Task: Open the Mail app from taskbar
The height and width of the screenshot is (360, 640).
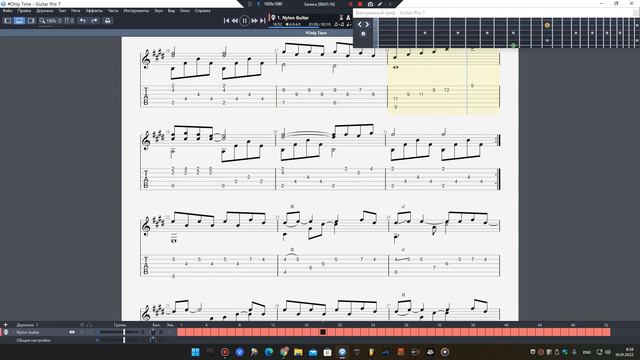Action: (313, 352)
